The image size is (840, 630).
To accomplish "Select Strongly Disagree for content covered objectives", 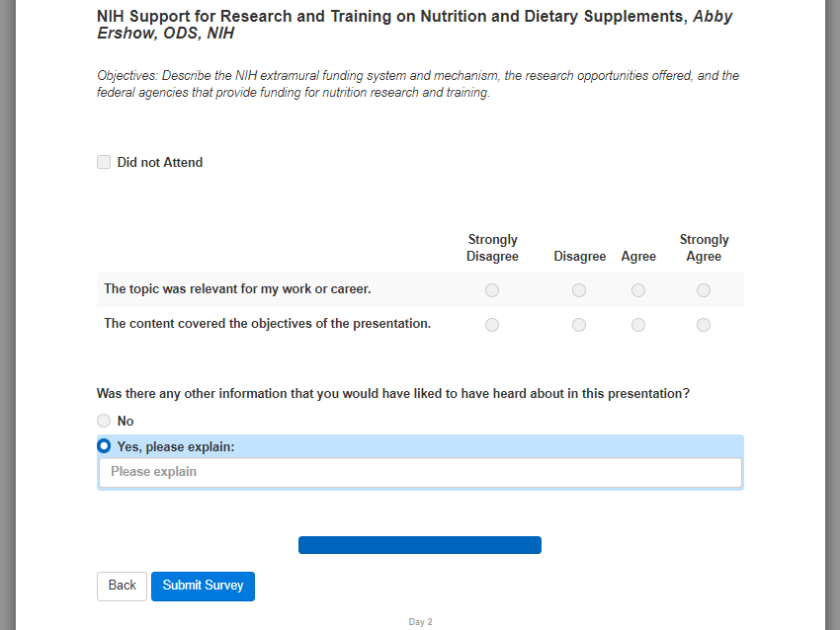I will [x=492, y=325].
